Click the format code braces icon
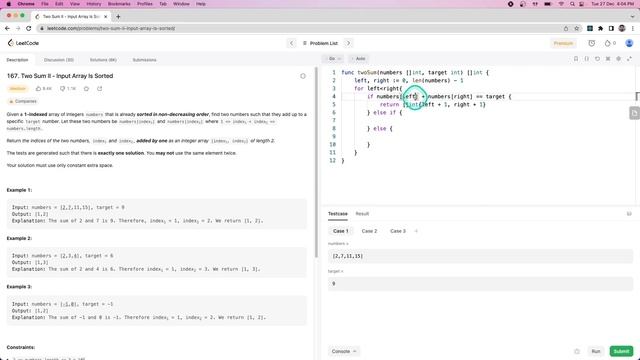This screenshot has height=360, width=640. (587, 59)
